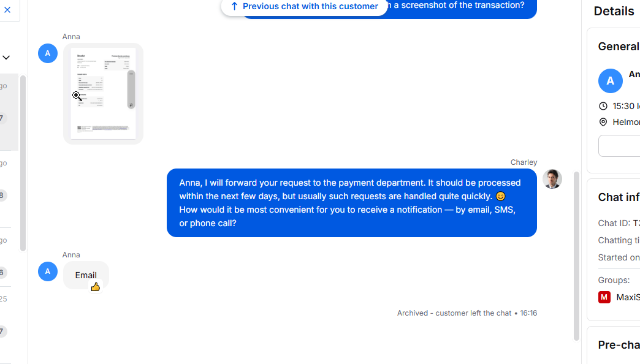Click the thumbs-up reaction on Email message
Screen dimensions: 640x364
point(95,287)
